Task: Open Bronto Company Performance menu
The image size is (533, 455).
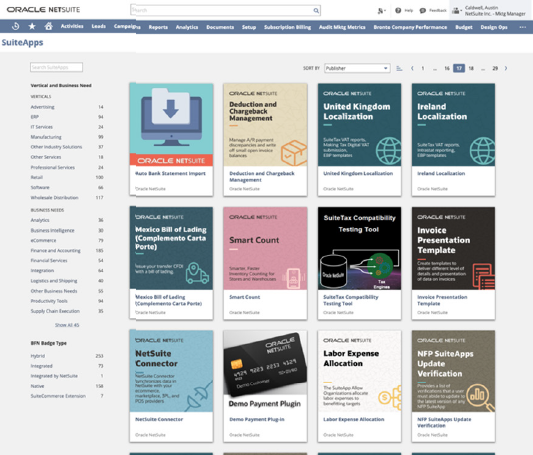Action: (410, 27)
